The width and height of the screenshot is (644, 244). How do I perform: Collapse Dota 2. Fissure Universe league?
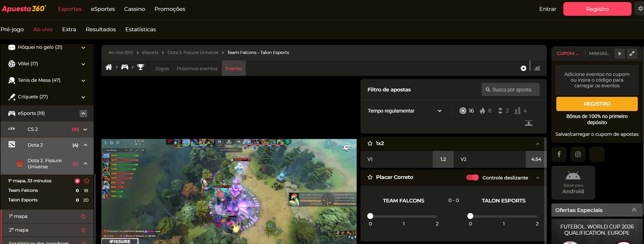pyautogui.click(x=85, y=163)
